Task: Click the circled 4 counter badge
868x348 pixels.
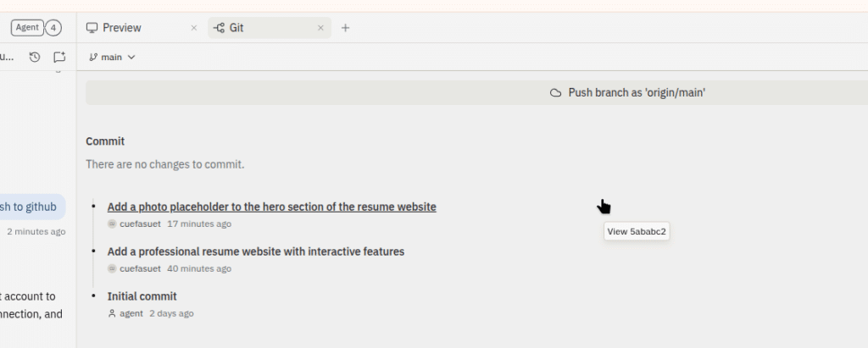Action: pyautogui.click(x=53, y=28)
